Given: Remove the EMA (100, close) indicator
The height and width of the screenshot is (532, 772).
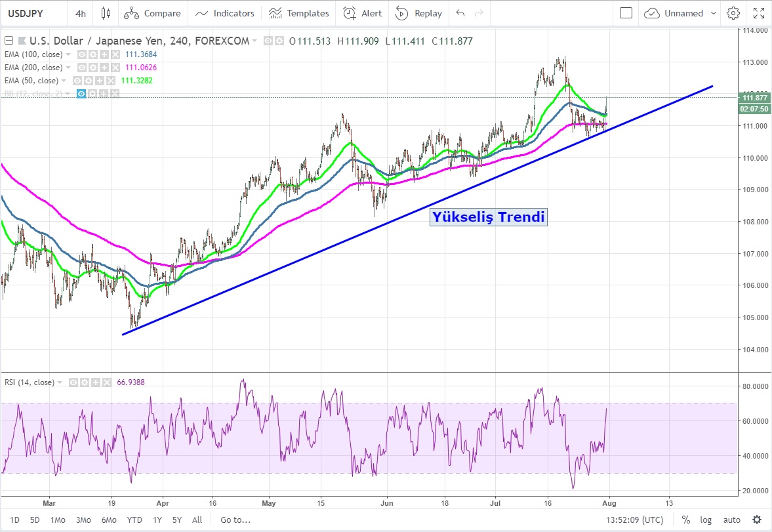Looking at the screenshot, I should click(x=115, y=54).
